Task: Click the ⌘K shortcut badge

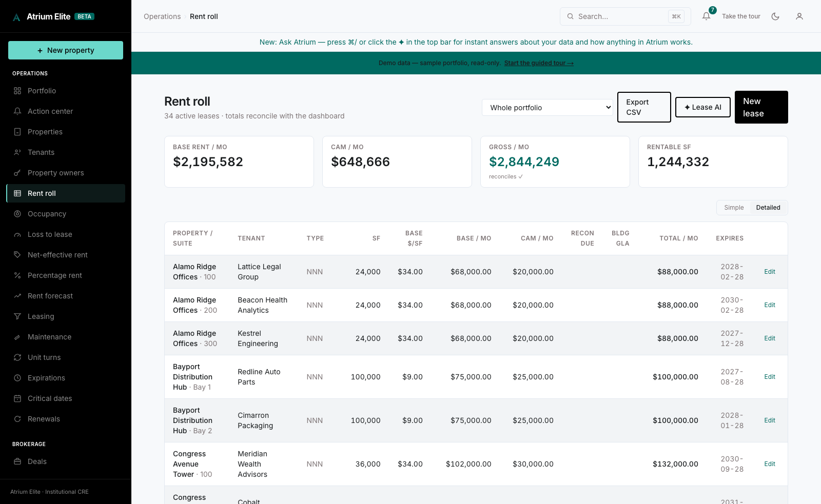Action: tap(676, 16)
